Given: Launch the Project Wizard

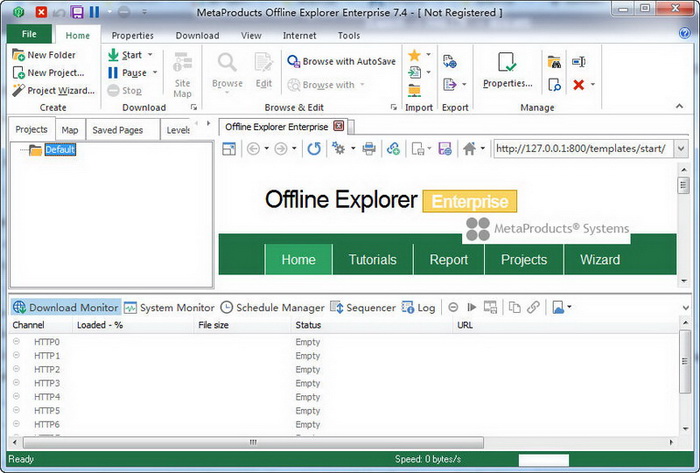Looking at the screenshot, I should click(x=53, y=91).
